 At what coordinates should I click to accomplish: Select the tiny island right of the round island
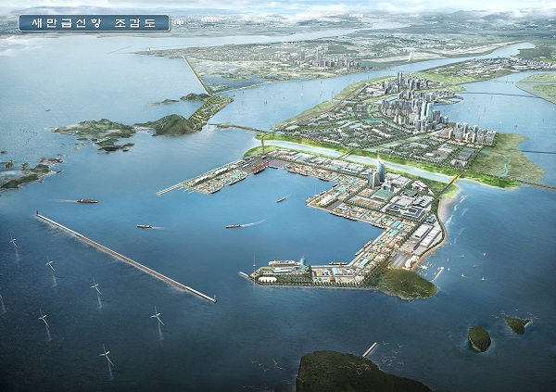(x=516, y=324)
